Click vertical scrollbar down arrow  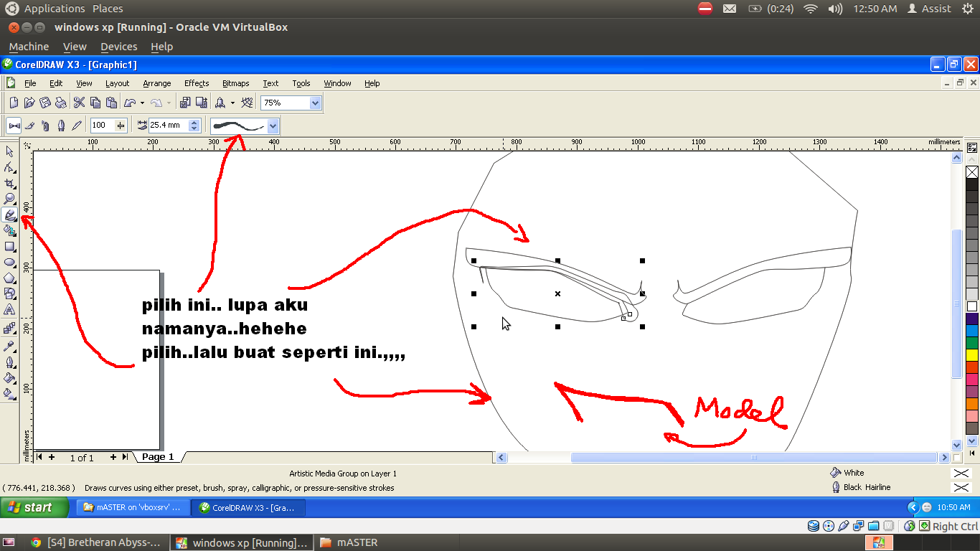pyautogui.click(x=956, y=445)
